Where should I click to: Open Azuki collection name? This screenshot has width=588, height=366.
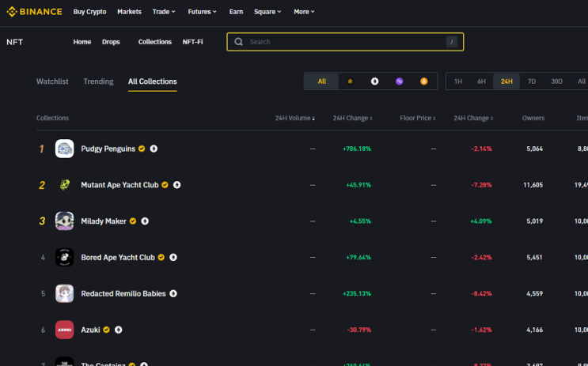[x=90, y=330]
